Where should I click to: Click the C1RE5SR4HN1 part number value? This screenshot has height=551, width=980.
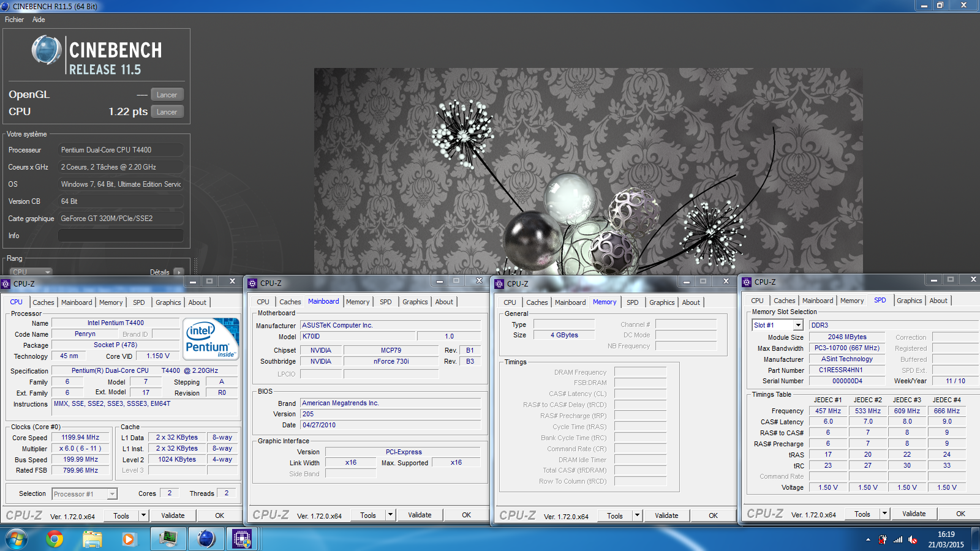click(x=847, y=370)
